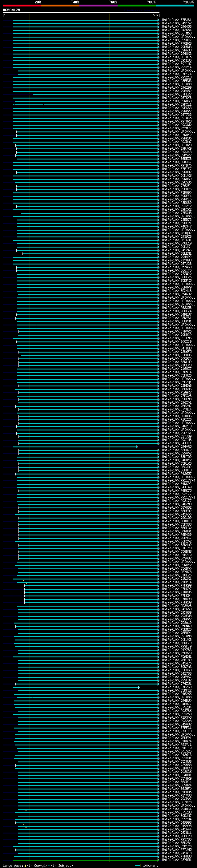Select the UniRef100_Q41418 hit
The height and width of the screenshot is (868, 197).
(x=176, y=853)
